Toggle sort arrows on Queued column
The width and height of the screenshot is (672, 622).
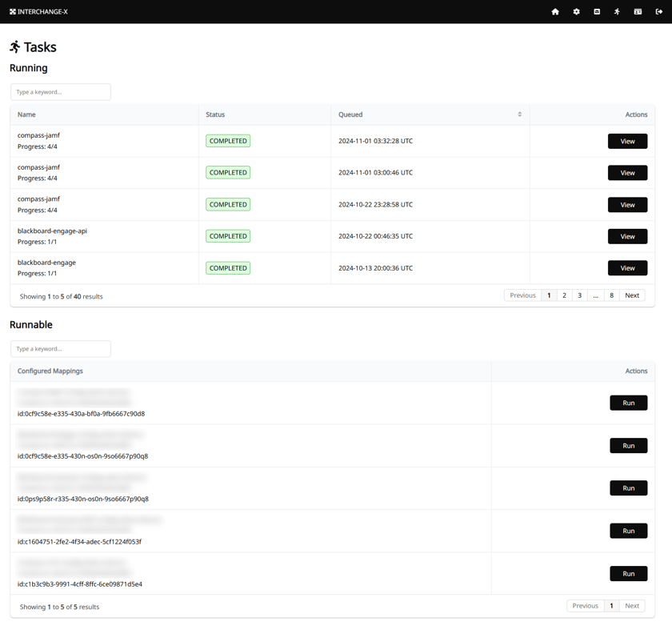tap(519, 114)
